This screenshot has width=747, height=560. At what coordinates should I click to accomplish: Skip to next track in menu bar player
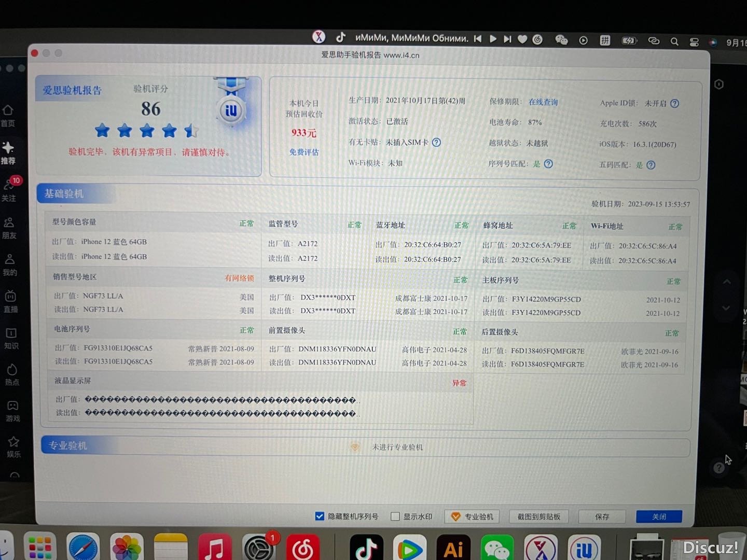click(x=507, y=39)
